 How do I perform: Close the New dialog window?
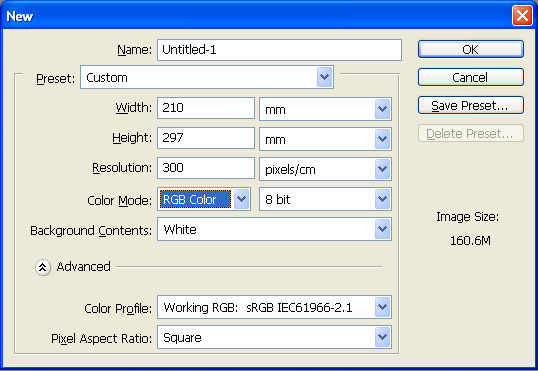pyautogui.click(x=522, y=16)
